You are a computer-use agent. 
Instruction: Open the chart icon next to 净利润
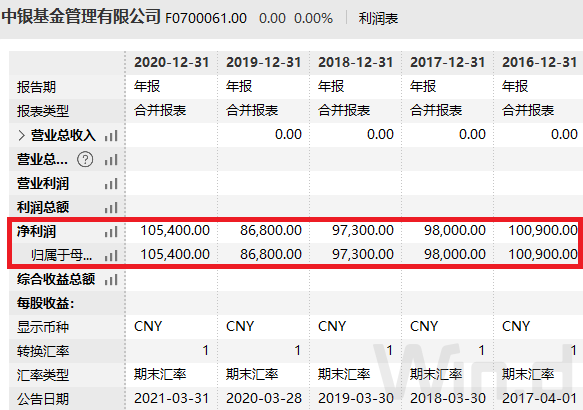(111, 232)
